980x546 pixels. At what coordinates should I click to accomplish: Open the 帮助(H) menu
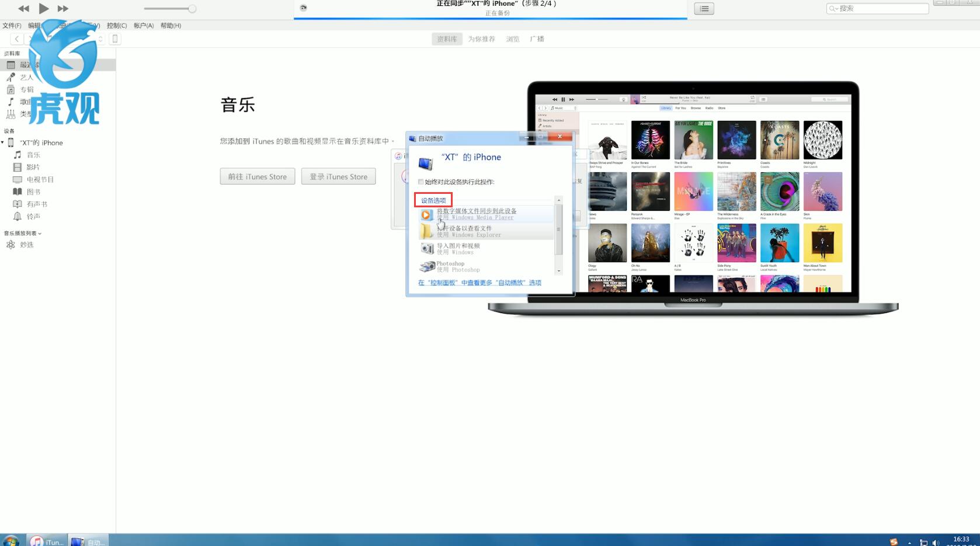[171, 26]
